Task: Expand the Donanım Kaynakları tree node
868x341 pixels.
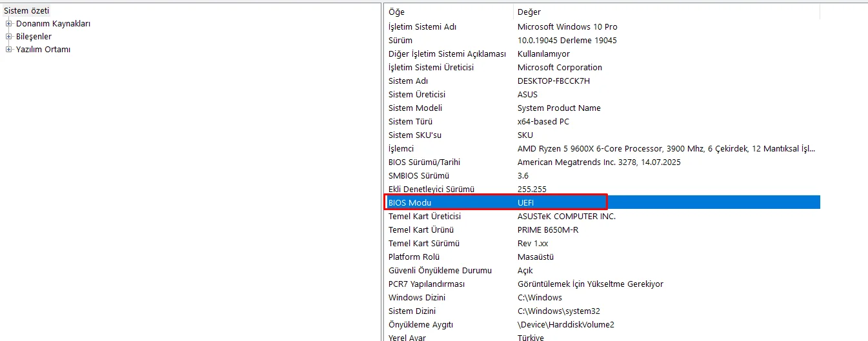Action: click(x=9, y=24)
